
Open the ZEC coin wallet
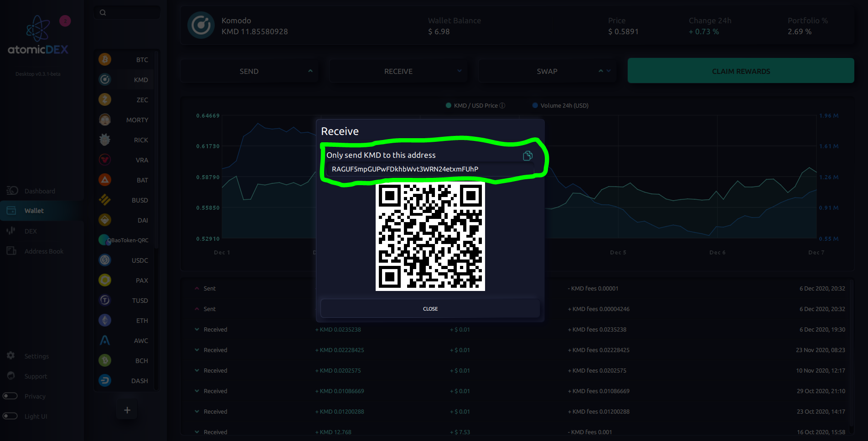click(124, 100)
